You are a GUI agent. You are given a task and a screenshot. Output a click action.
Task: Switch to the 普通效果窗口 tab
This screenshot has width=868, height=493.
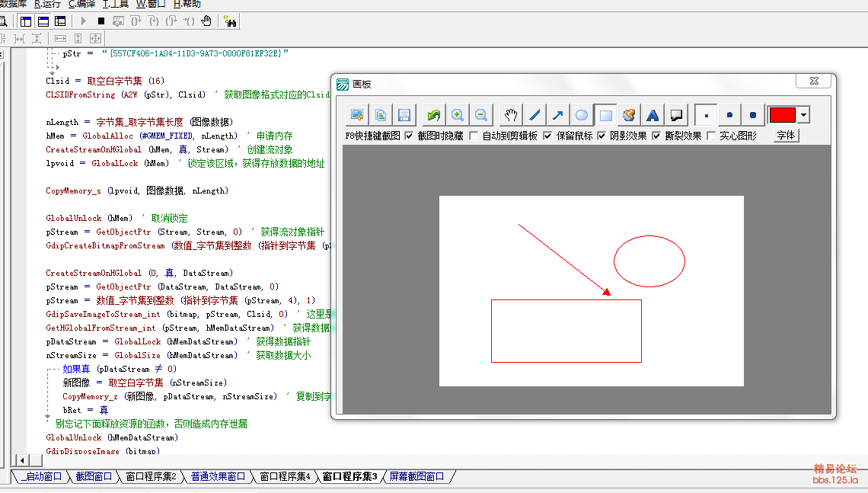(218, 476)
